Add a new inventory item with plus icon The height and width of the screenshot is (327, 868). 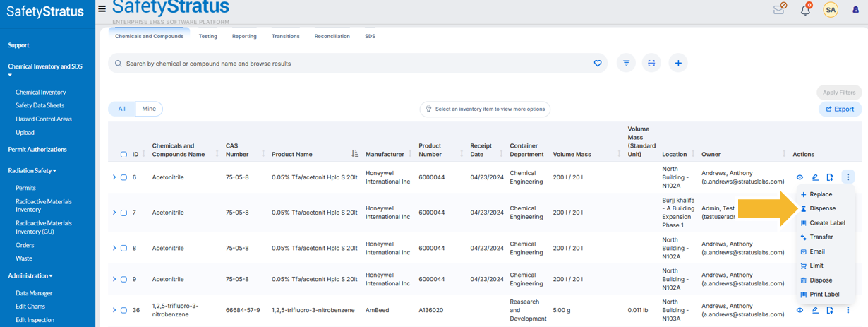pyautogui.click(x=678, y=64)
